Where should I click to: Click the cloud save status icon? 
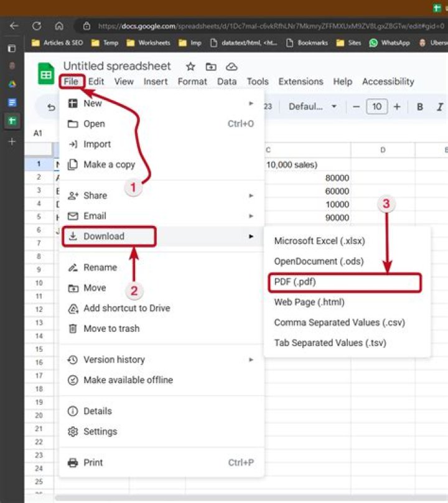(x=231, y=67)
